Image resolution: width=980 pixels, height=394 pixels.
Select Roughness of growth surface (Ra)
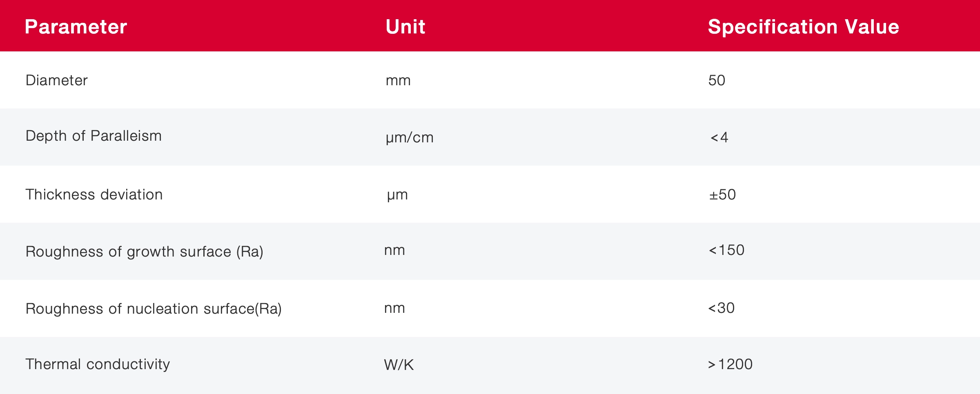click(x=144, y=252)
